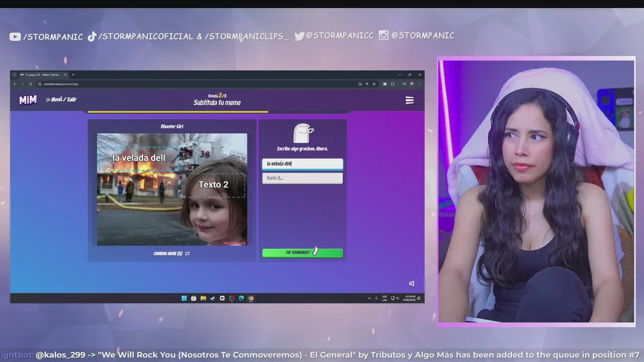
Task: Click the Chrome icon in the taskbar
Action: coord(251,298)
